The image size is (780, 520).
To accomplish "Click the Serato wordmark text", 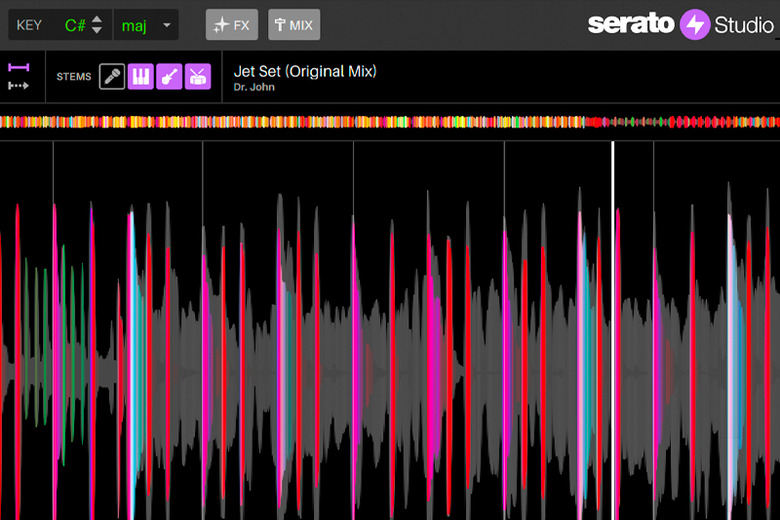I will (630, 25).
